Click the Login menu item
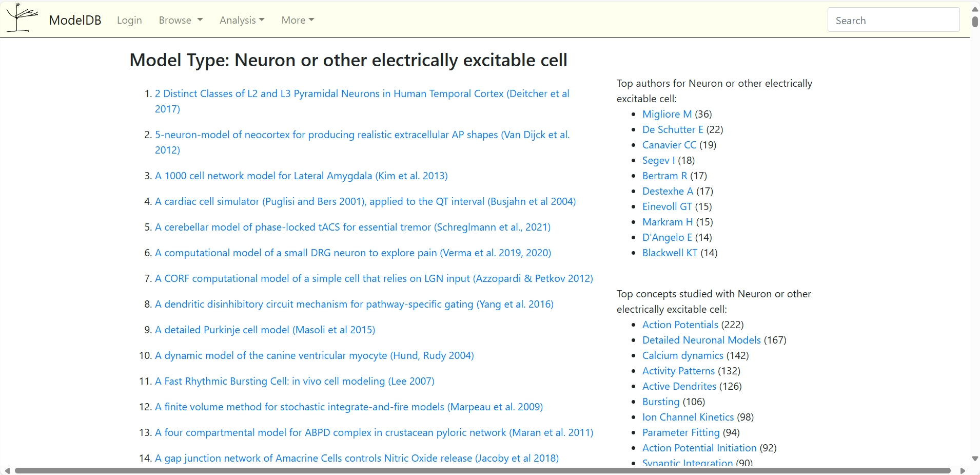This screenshot has width=980, height=475. point(129,20)
